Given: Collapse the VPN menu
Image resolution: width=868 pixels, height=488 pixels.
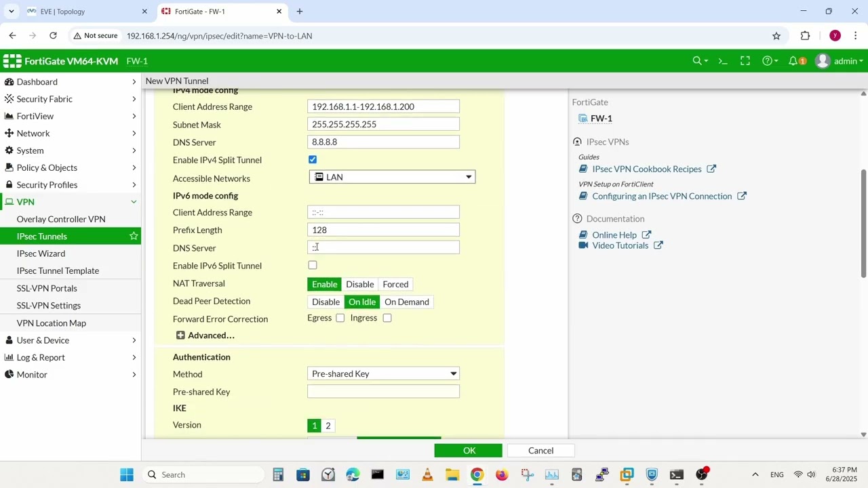Looking at the screenshot, I should (x=71, y=202).
